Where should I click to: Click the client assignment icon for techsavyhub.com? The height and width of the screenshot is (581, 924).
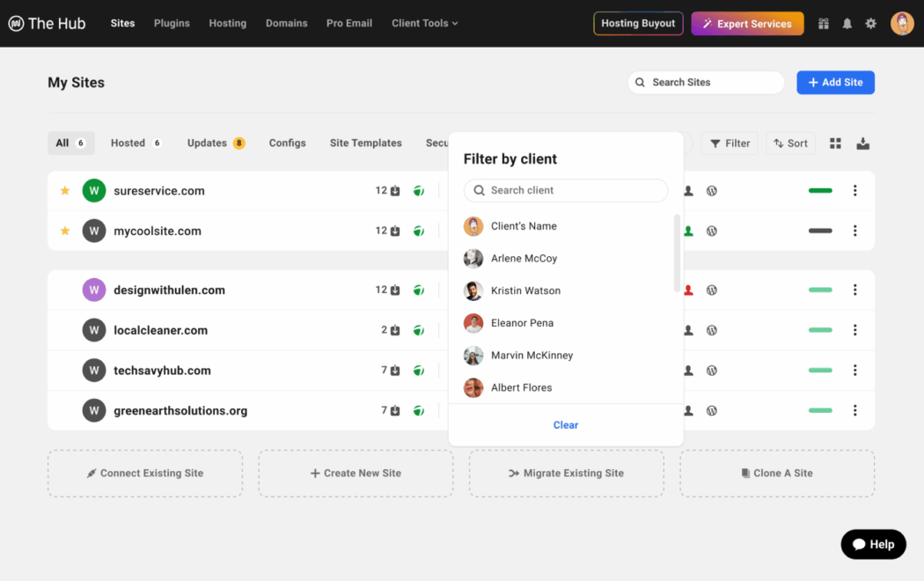(687, 370)
